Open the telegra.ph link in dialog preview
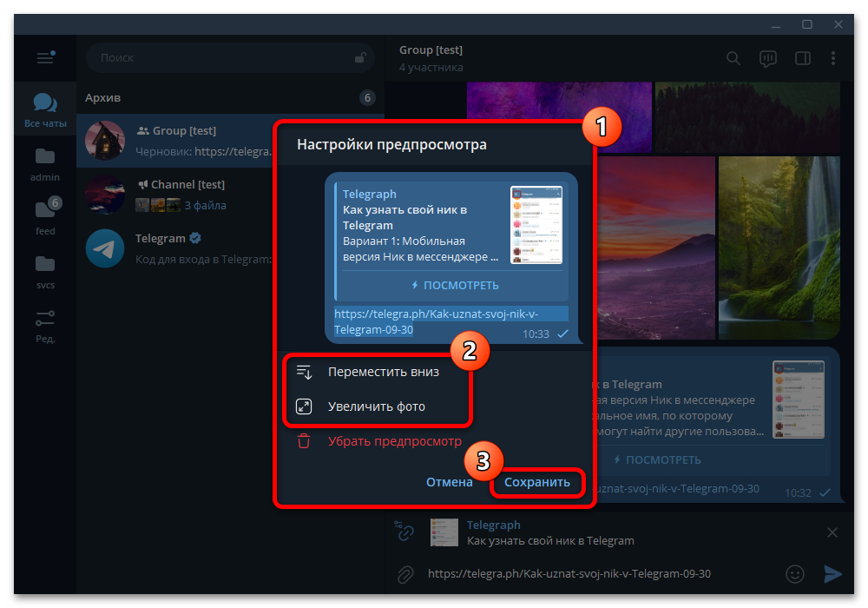 (x=437, y=321)
